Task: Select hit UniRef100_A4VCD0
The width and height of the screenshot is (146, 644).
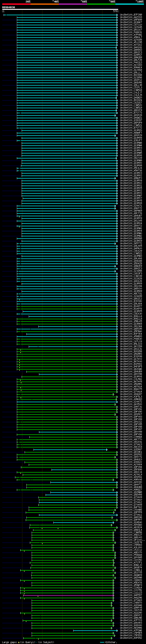Action: pos(131,482)
